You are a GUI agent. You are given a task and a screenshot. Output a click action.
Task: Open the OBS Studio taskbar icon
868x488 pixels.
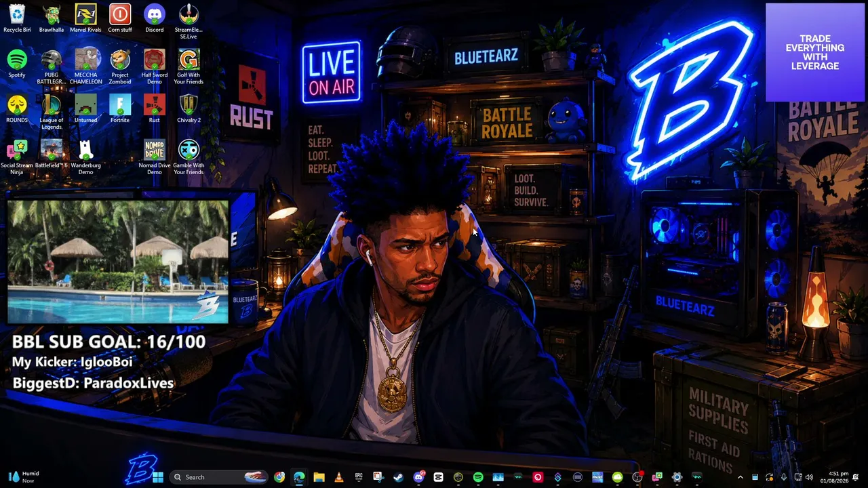(x=637, y=477)
